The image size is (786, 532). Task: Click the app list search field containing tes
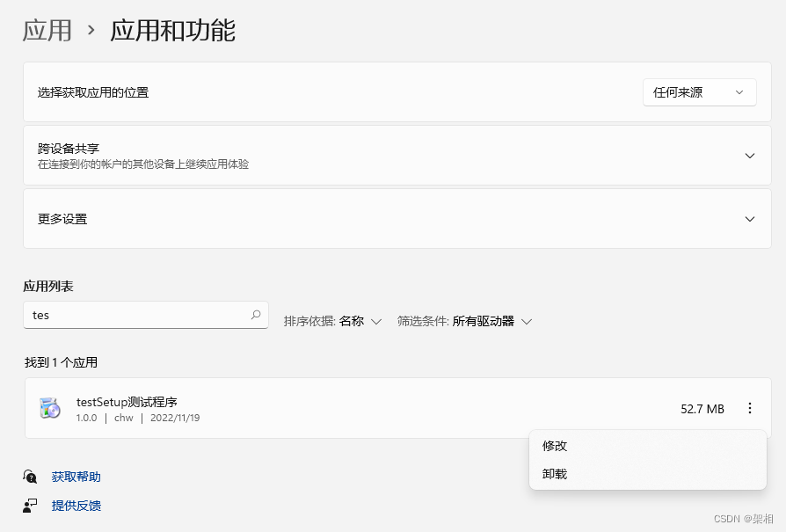tap(145, 315)
